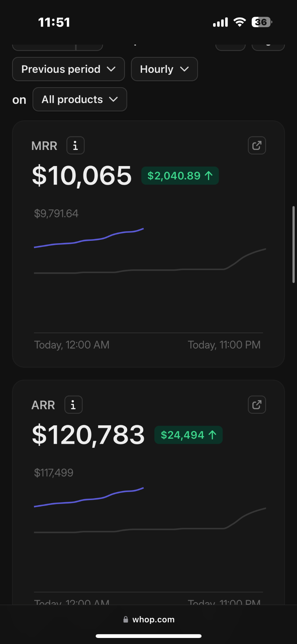Expand the Hourly interval dropdown
The image size is (297, 644).
(x=164, y=69)
